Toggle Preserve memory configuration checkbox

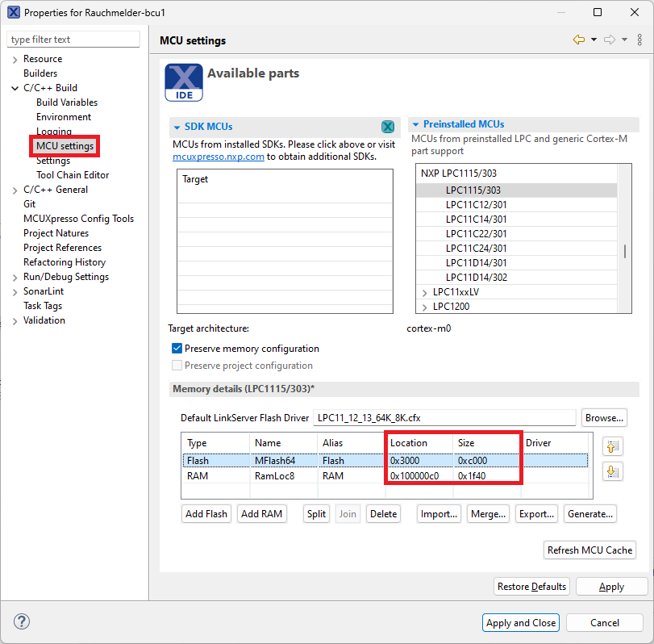tap(177, 349)
